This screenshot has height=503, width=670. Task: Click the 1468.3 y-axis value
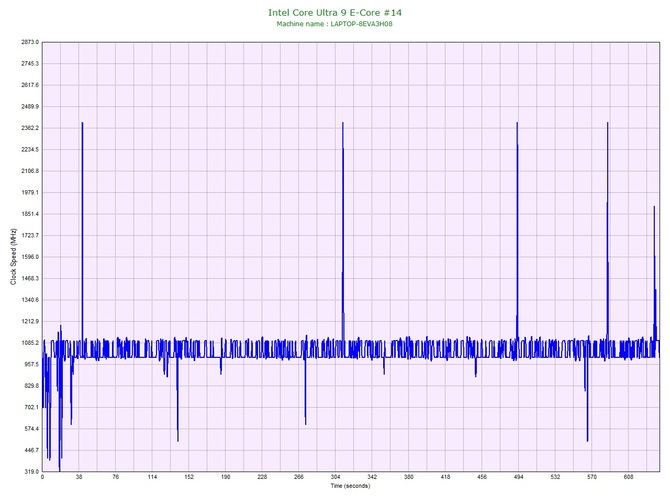click(30, 278)
